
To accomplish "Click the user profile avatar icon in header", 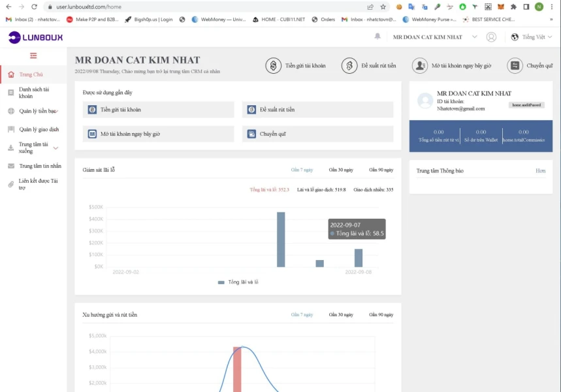I will [x=491, y=37].
